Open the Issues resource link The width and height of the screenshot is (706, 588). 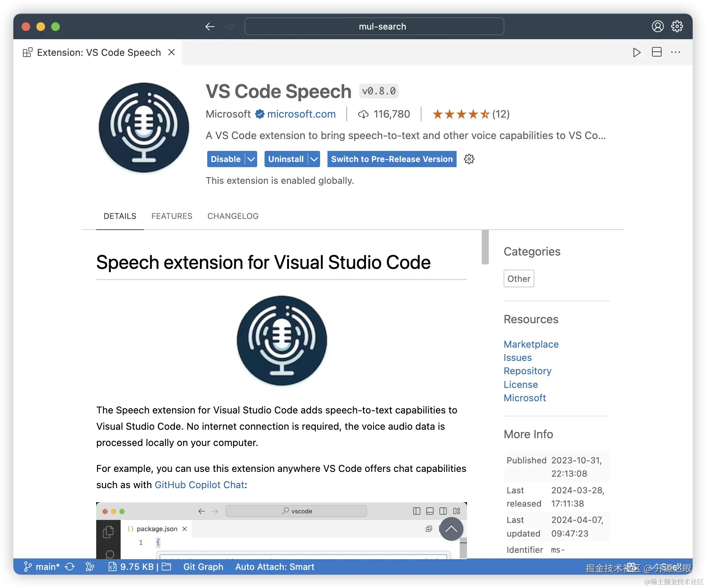[x=518, y=358]
